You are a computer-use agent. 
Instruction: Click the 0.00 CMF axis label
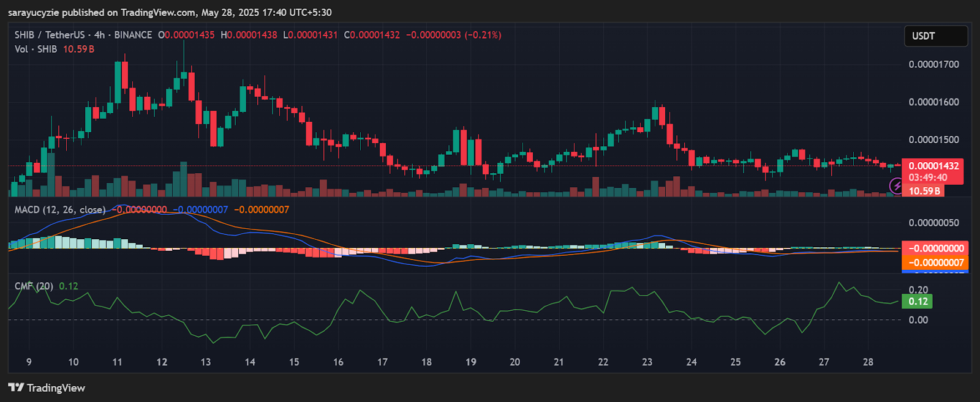[x=918, y=319]
